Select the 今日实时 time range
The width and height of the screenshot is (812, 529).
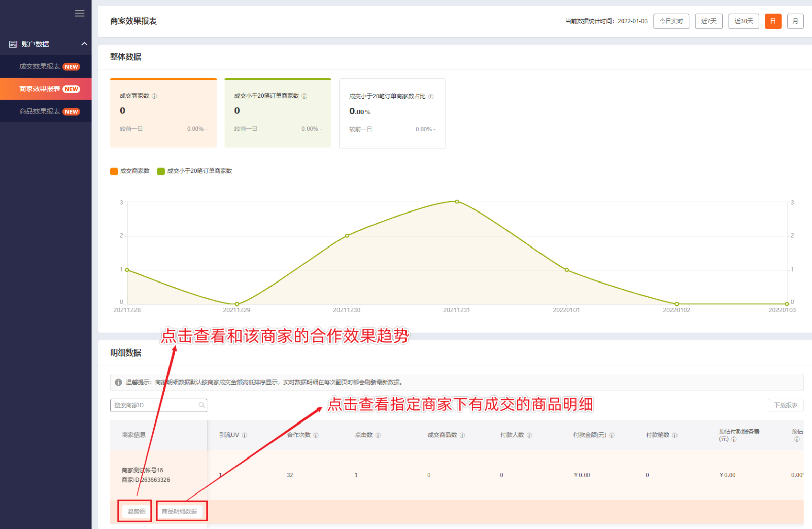click(x=670, y=21)
